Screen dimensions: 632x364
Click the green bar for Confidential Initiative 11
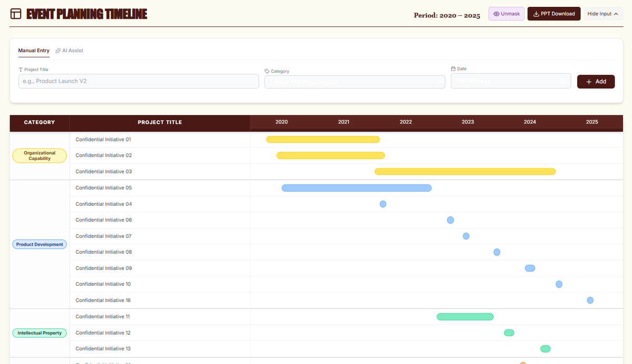(465, 317)
